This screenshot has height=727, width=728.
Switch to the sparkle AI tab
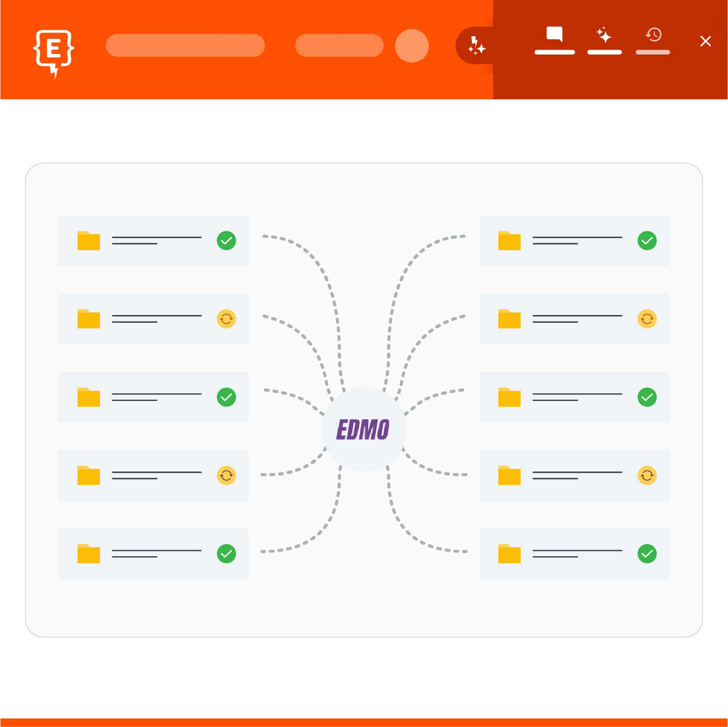click(604, 35)
